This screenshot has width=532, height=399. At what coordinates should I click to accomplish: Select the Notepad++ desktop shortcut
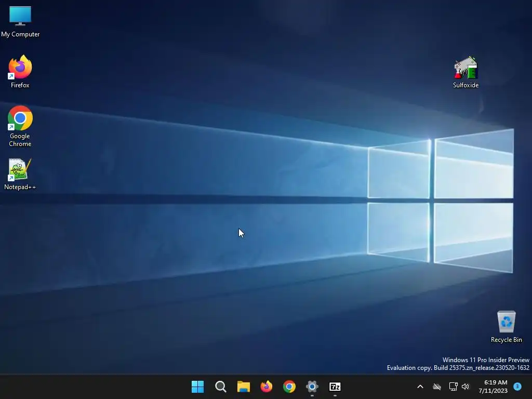click(x=20, y=175)
